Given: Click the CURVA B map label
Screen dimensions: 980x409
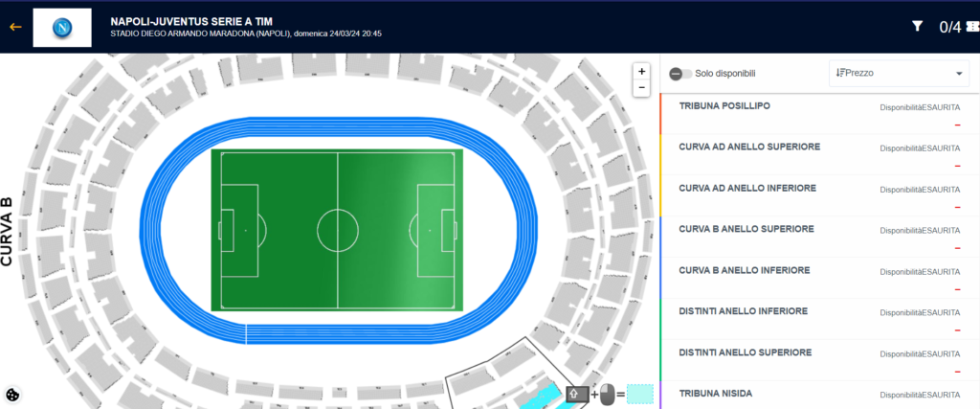Looking at the screenshot, I should click(x=8, y=232).
